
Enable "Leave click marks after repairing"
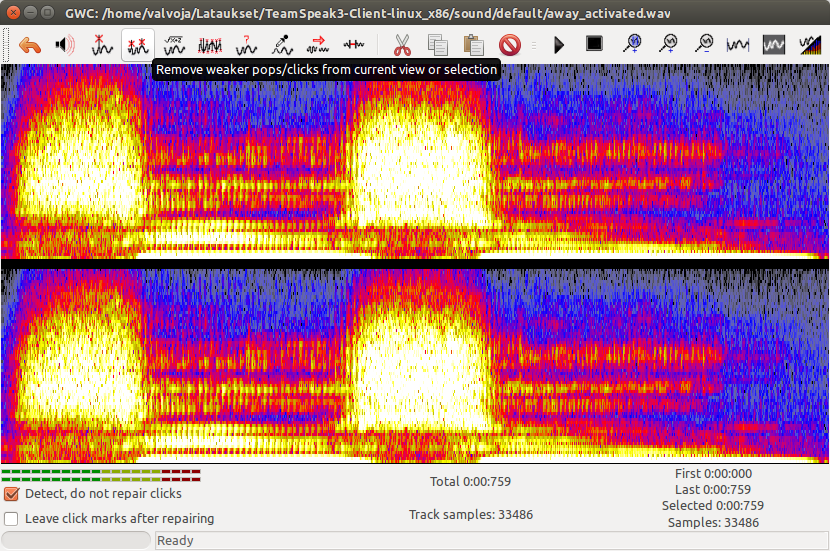point(11,519)
